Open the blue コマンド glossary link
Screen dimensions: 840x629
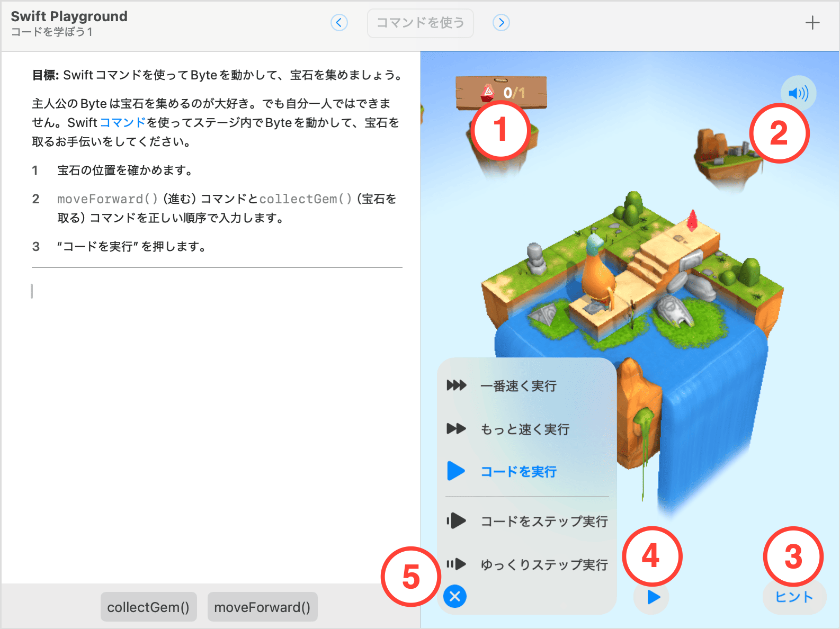[123, 123]
